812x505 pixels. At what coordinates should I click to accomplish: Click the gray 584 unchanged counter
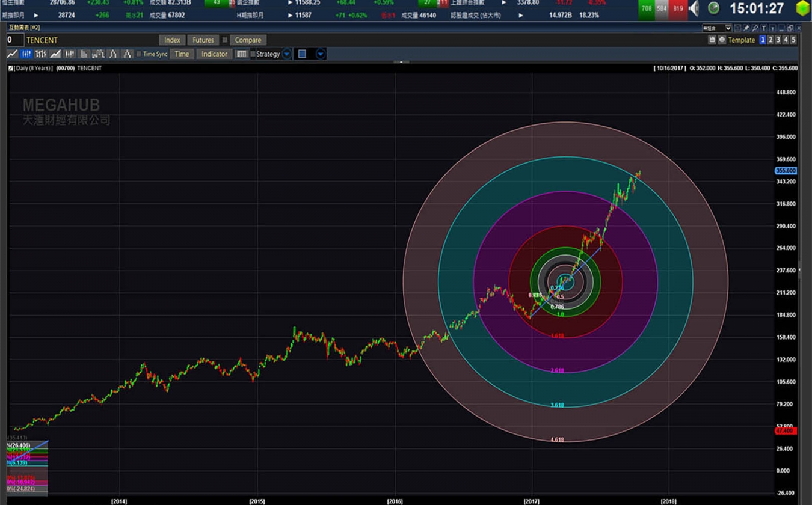[x=662, y=8]
